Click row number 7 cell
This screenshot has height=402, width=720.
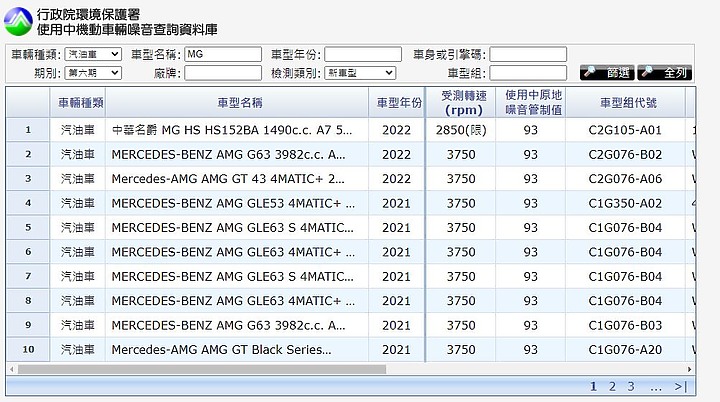tap(28, 276)
